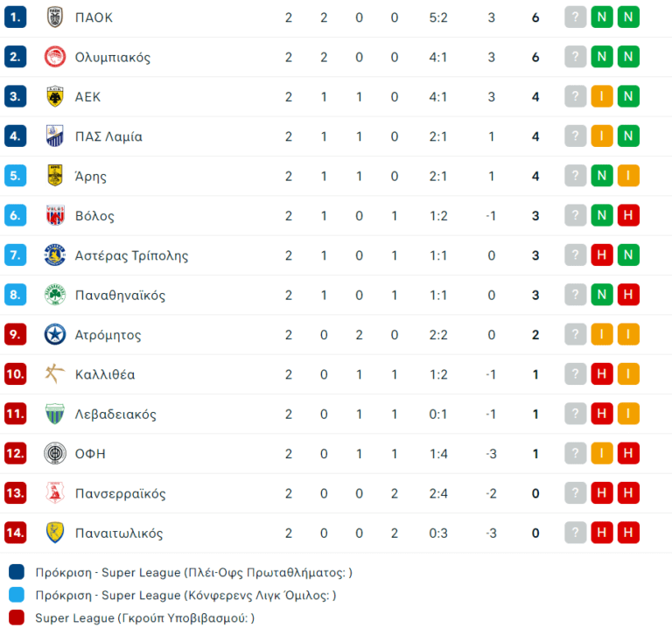Click the dark blue championship playoff legend swatch

tap(17, 573)
